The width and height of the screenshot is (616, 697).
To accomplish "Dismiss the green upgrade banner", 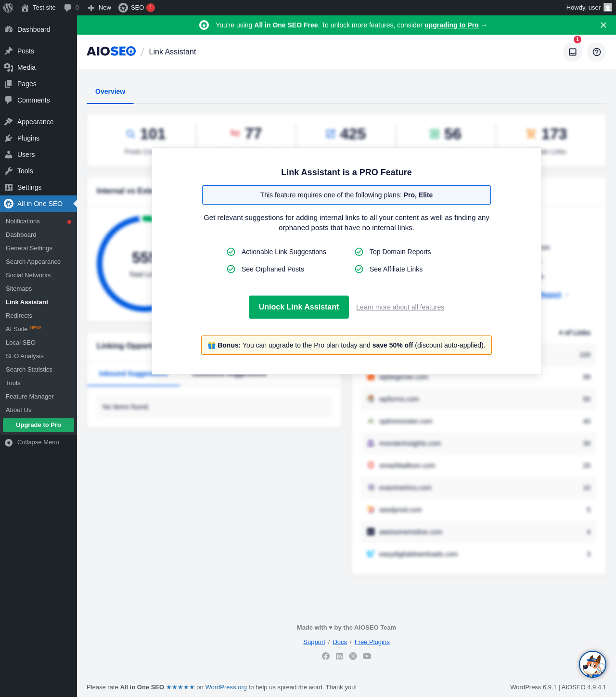I will 603,25.
